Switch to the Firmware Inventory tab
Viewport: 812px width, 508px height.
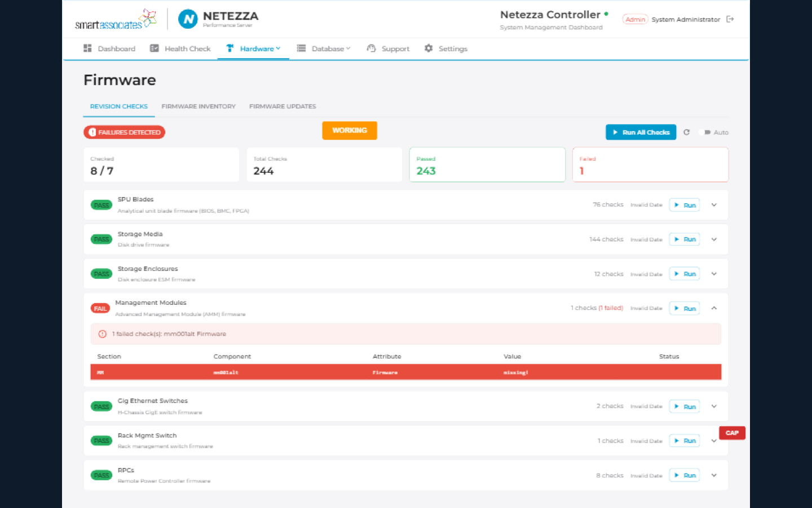click(x=198, y=106)
